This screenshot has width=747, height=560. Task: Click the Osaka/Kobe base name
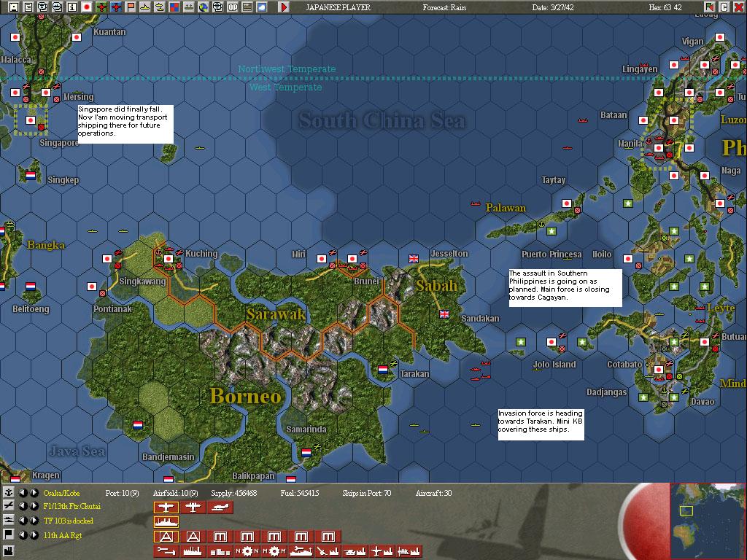point(61,493)
